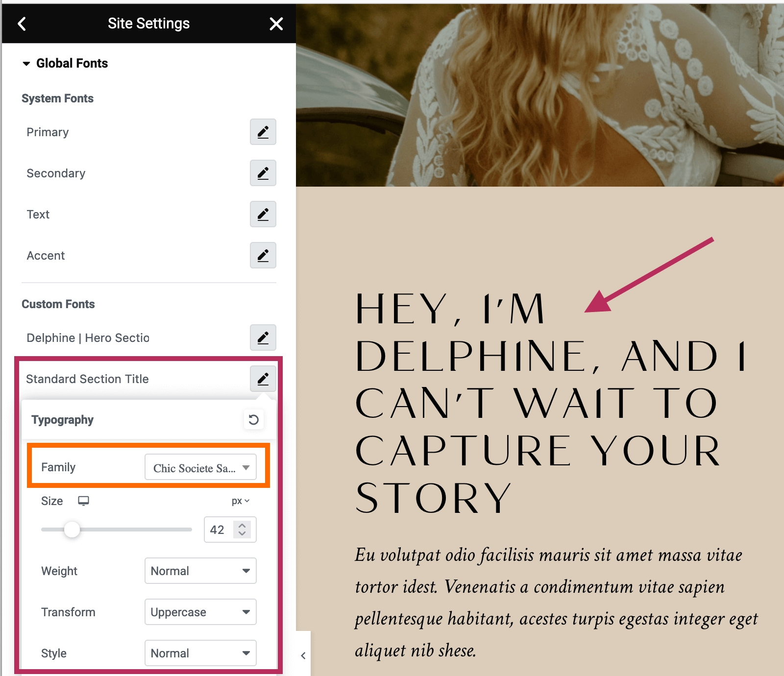Viewport: 784px width, 676px height.
Task: Collapse the side panel with arrow handle
Action: (x=303, y=655)
